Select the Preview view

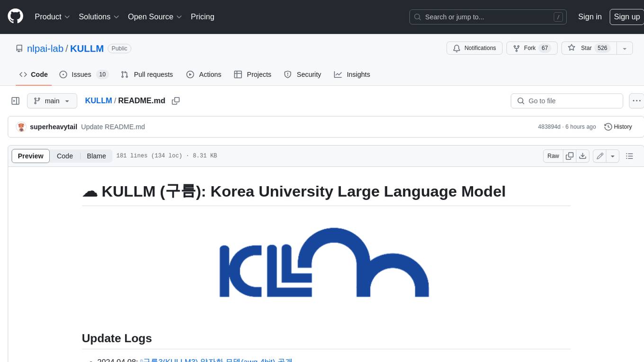coord(31,156)
